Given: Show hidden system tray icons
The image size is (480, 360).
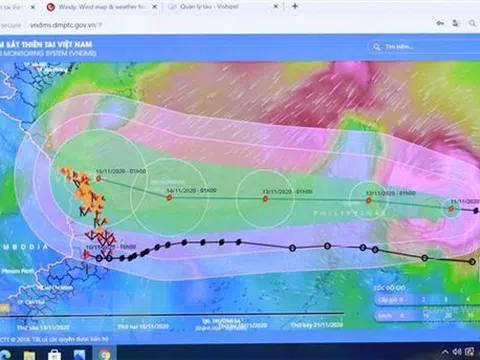Looking at the screenshot, I should coord(445,352).
